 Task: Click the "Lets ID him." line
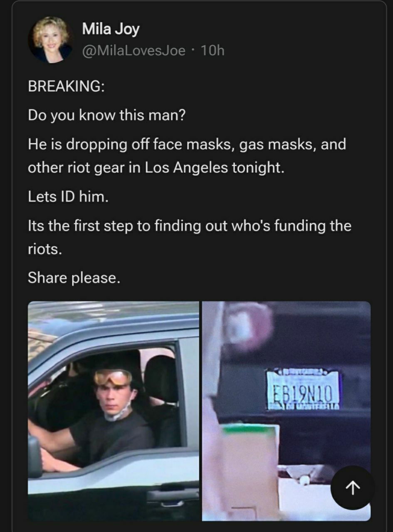click(x=68, y=196)
